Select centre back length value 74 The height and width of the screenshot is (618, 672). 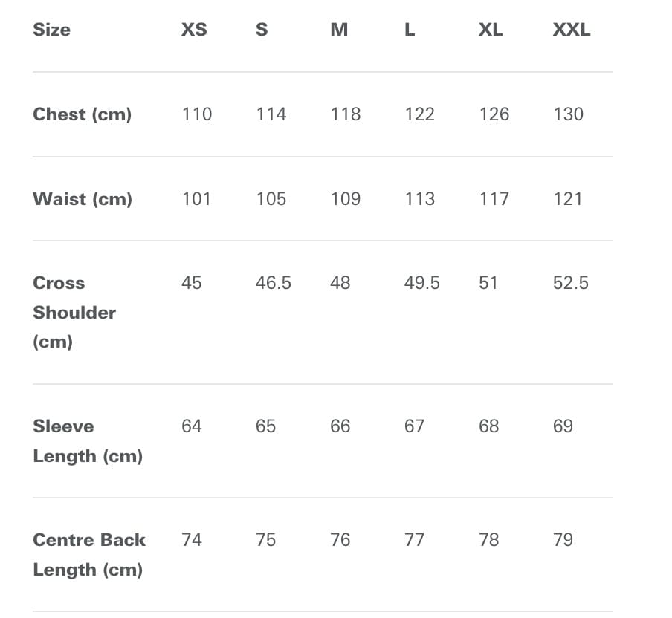point(191,540)
